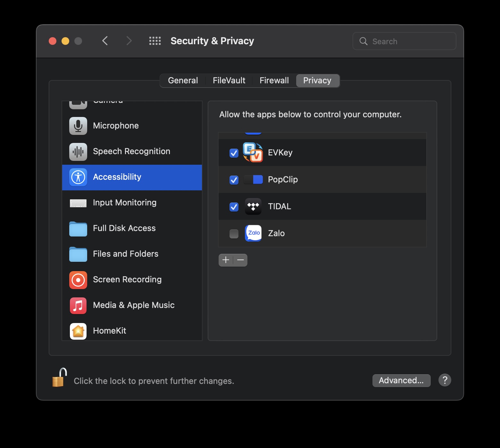Select HomeKit in the privacy list
This screenshot has width=500, height=448.
(x=132, y=330)
